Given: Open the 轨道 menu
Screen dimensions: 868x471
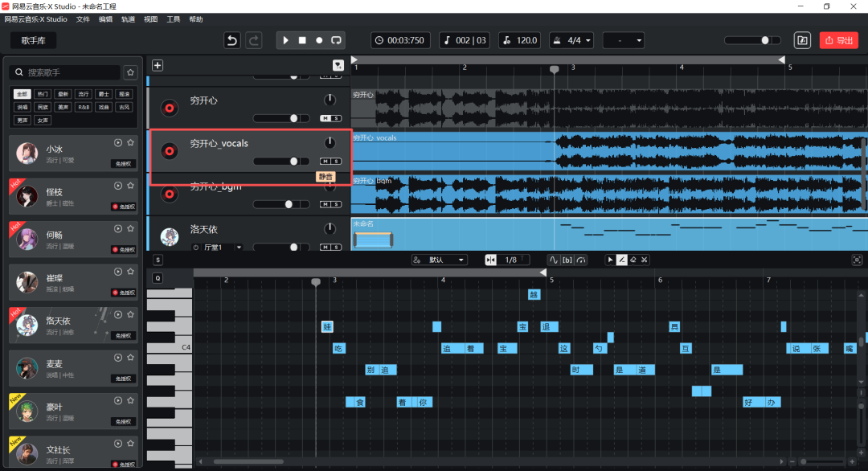Looking at the screenshot, I should (128, 18).
